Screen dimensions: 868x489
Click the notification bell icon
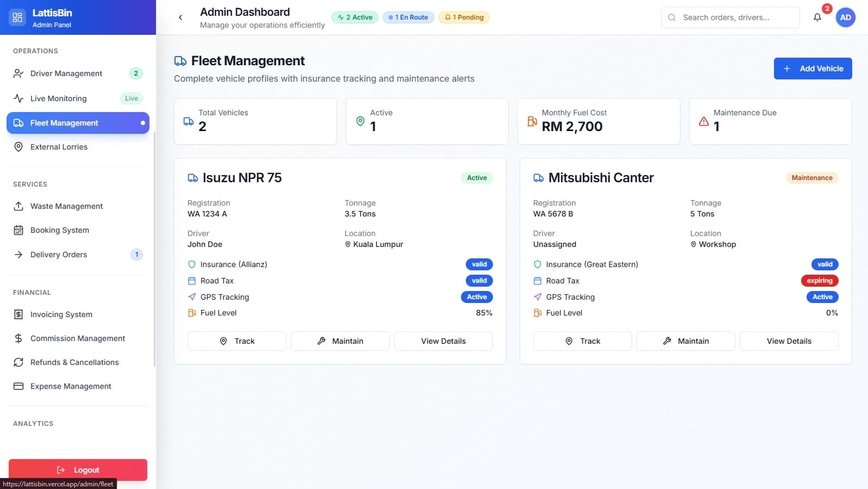pos(817,17)
